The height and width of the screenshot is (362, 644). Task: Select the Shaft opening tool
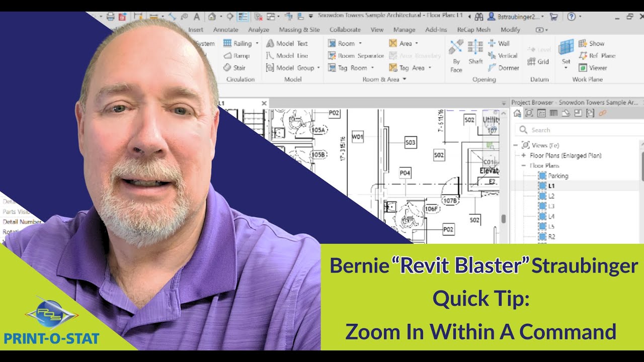pyautogui.click(x=475, y=52)
